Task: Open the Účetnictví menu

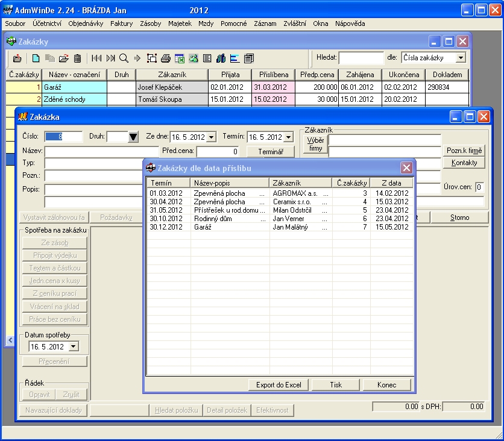Action: (47, 23)
